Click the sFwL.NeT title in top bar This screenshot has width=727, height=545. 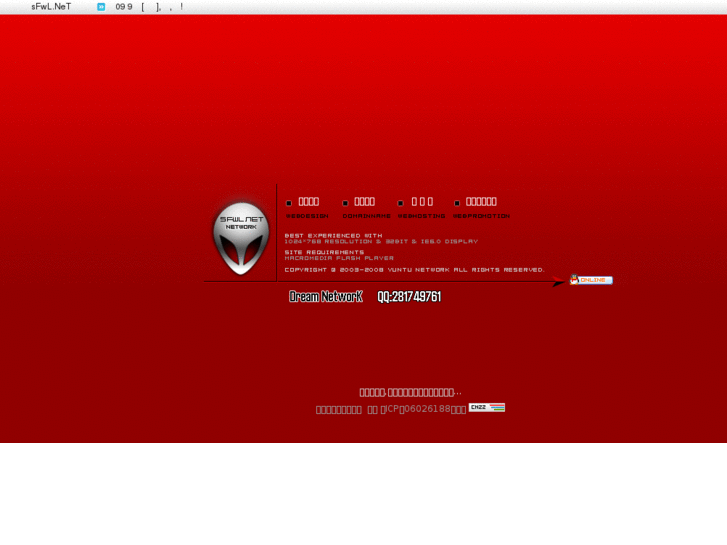point(51,6)
